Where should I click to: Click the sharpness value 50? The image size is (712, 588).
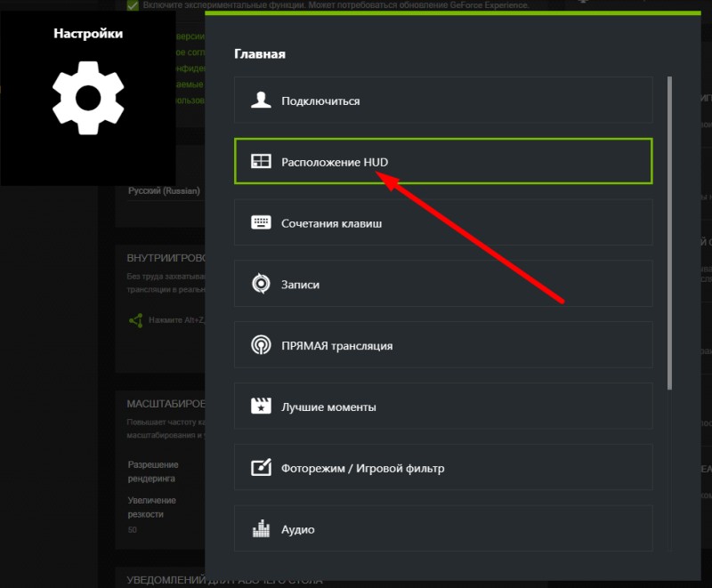[132, 529]
